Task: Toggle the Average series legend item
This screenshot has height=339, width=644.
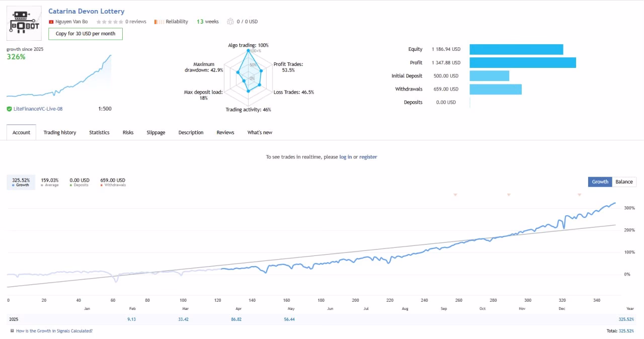Action: coord(50,182)
